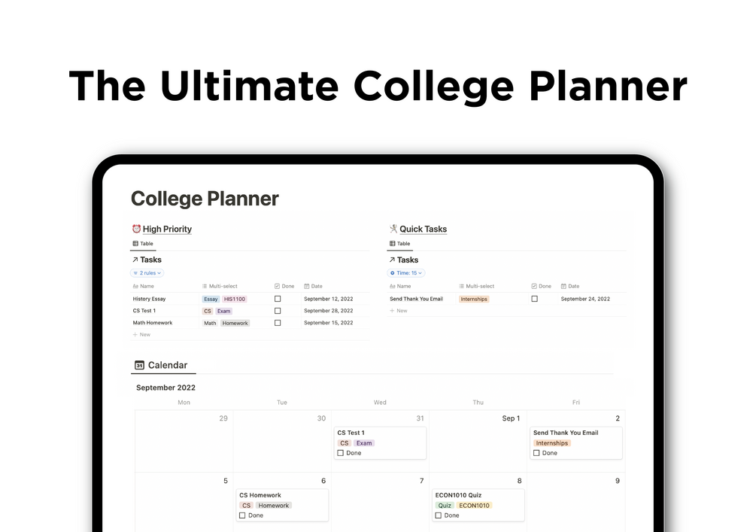Click the calendar icon next to Calendar heading
Viewport: 756px width, 532px height.
[x=139, y=365]
